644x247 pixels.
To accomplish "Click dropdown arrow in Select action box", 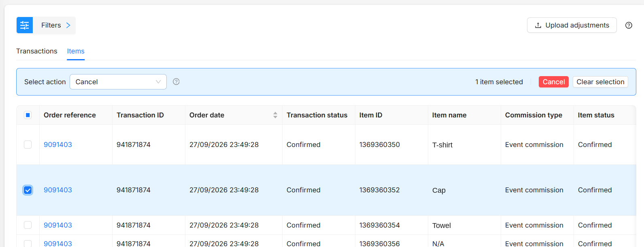I will click(x=158, y=82).
